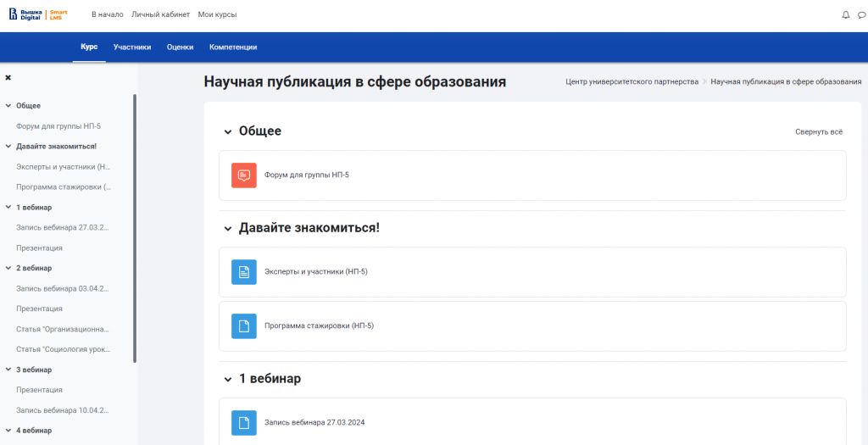
Task: Collapse 2 вебинар in the sidebar index
Action: (x=8, y=268)
